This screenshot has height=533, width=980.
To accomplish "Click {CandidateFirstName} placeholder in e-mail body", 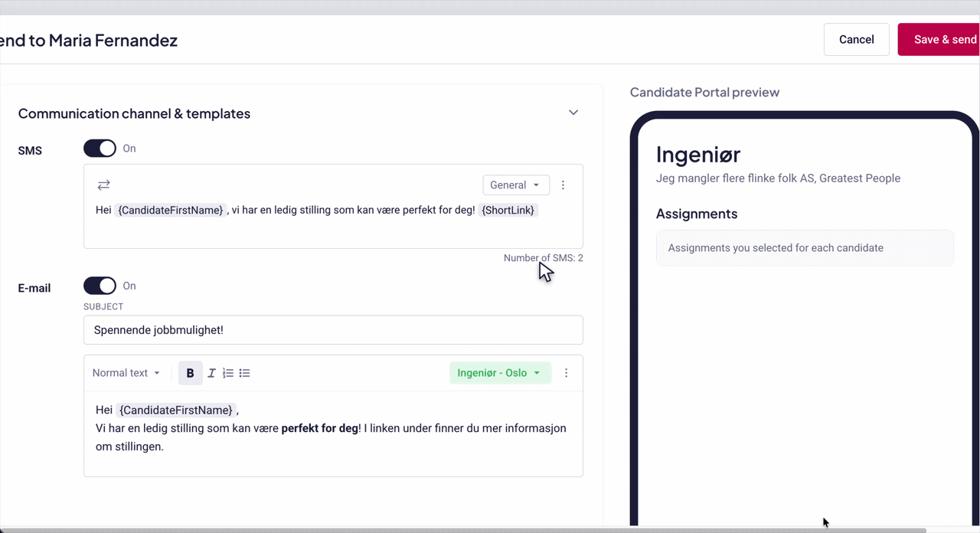I will (177, 410).
